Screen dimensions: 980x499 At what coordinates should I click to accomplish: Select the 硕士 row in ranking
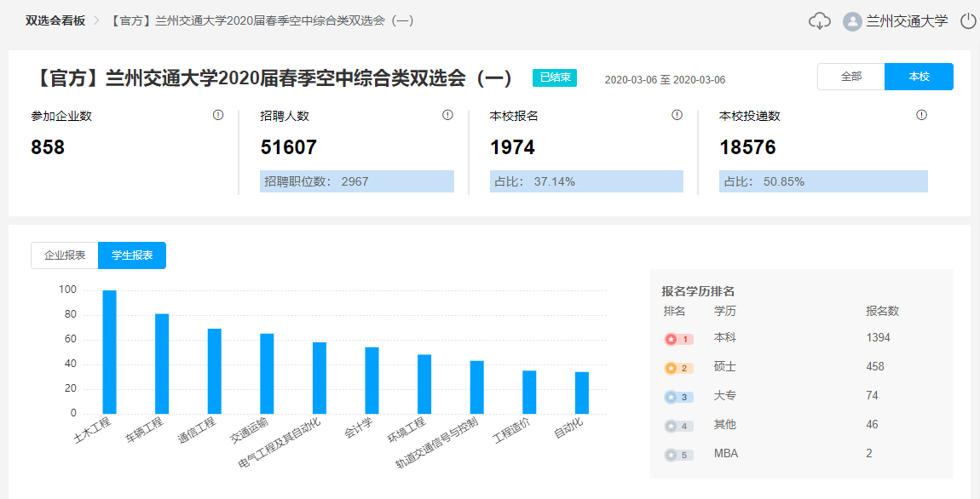pos(724,367)
